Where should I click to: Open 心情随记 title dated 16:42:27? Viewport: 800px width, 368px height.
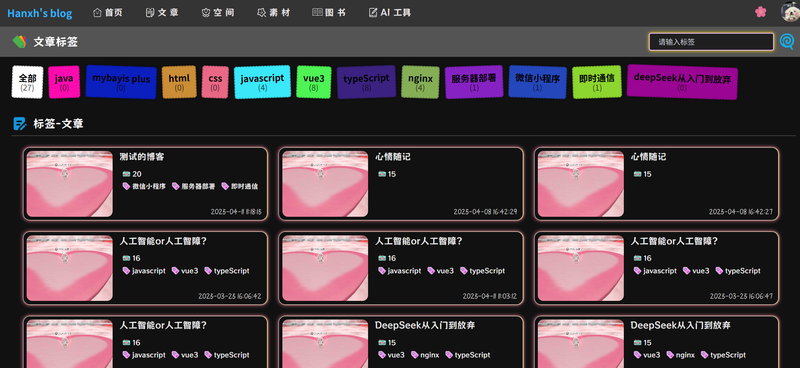coord(648,157)
